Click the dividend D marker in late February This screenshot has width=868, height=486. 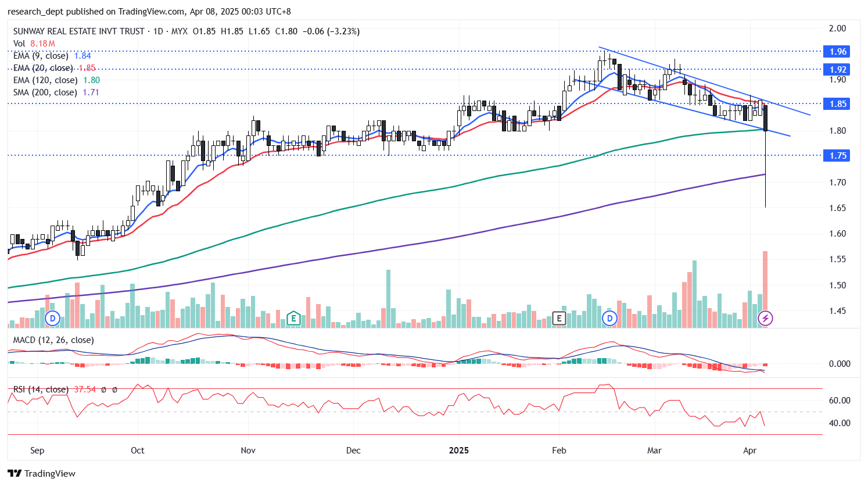point(609,318)
